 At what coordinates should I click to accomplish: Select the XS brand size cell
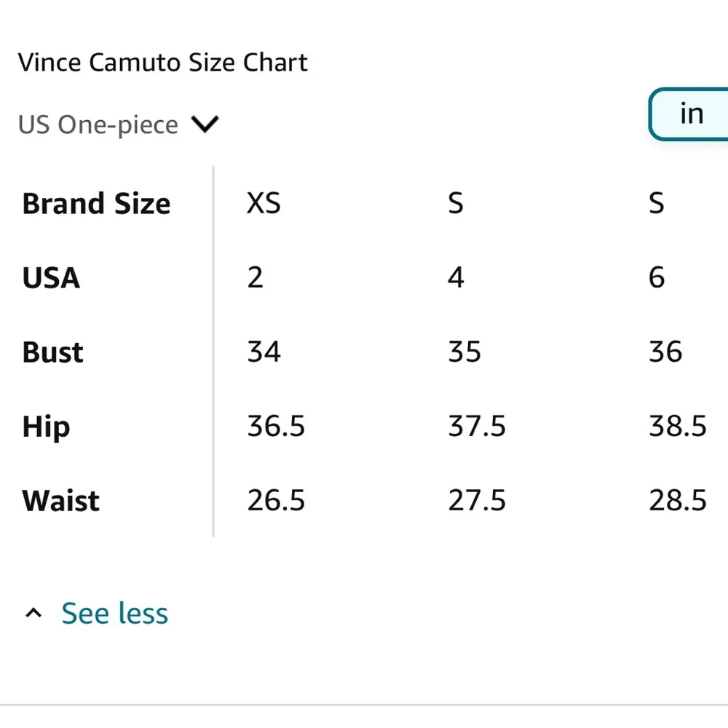pos(264,204)
